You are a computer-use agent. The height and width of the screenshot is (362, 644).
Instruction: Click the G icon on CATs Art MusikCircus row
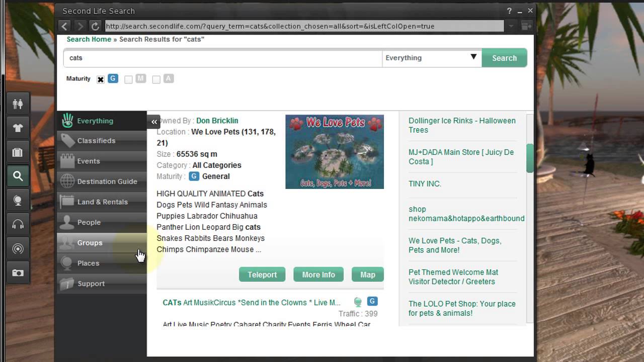(x=372, y=301)
